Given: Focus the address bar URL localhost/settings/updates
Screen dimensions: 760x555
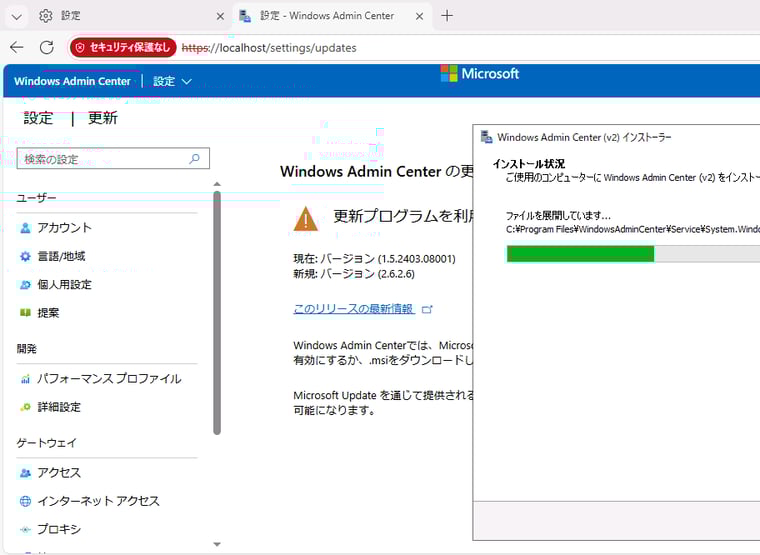Looking at the screenshot, I should (x=269, y=48).
